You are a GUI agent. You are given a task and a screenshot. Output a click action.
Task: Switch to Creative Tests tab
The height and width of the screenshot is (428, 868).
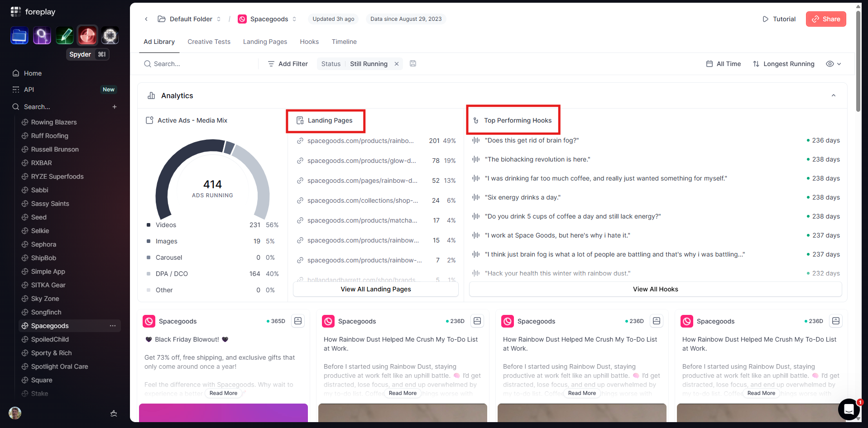209,42
